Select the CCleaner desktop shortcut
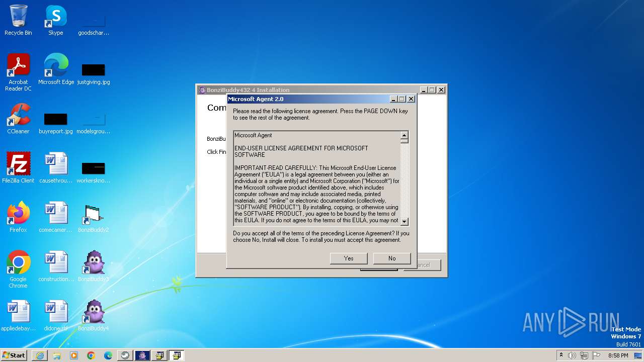The height and width of the screenshot is (362, 644). click(x=18, y=119)
